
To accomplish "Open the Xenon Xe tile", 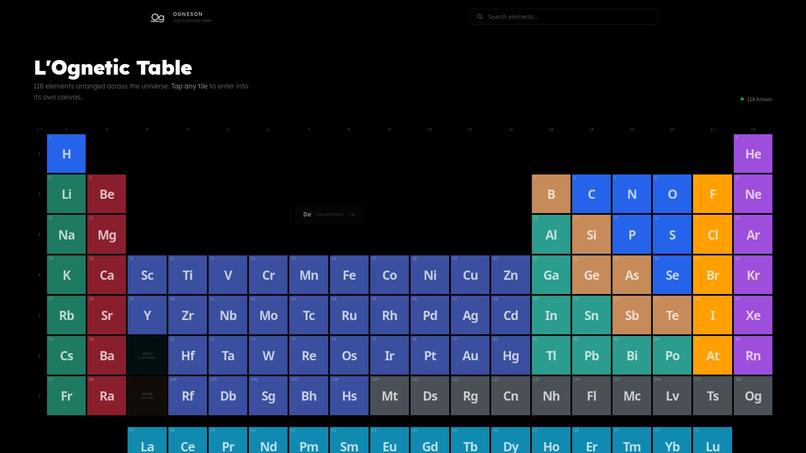I will 753,315.
